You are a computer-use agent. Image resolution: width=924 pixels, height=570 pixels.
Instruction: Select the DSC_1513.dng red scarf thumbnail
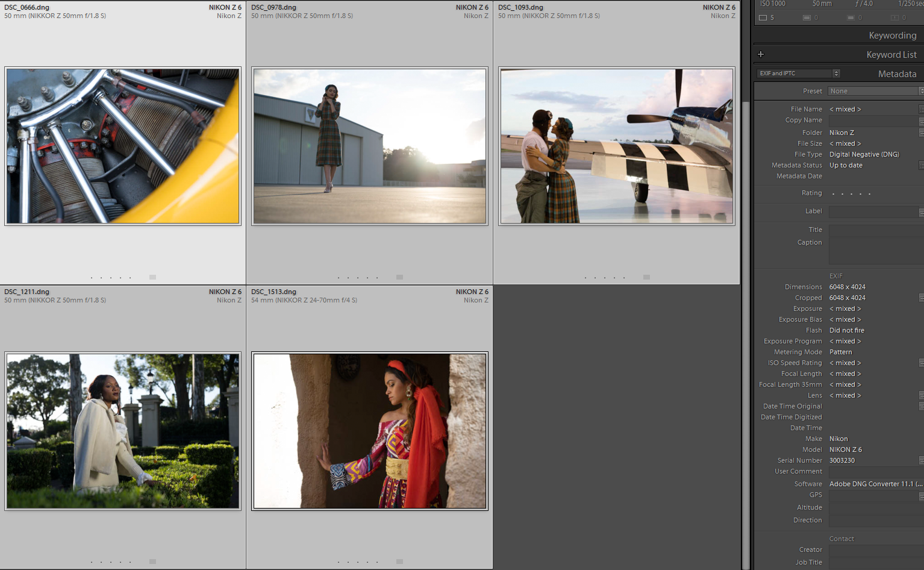tap(370, 431)
